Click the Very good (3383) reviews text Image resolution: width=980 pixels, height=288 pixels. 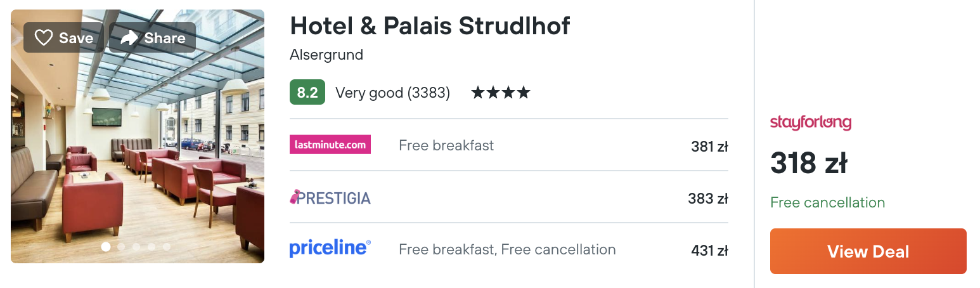[392, 93]
